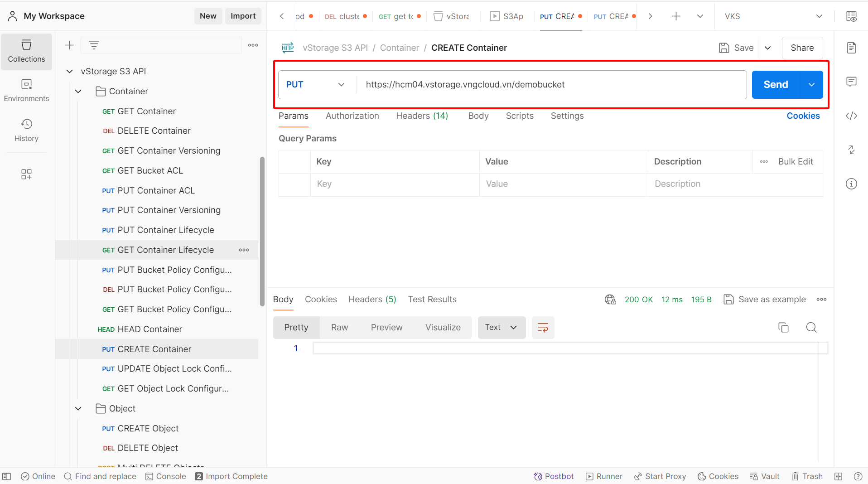Switch to the Authorization tab
This screenshot has height=484, width=868.
pyautogui.click(x=352, y=116)
